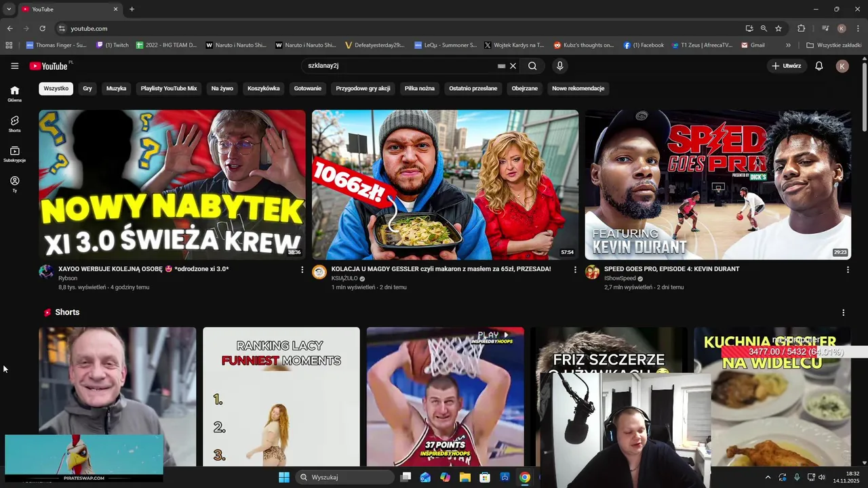
Task: Open Rybson channel link
Action: coord(68,279)
